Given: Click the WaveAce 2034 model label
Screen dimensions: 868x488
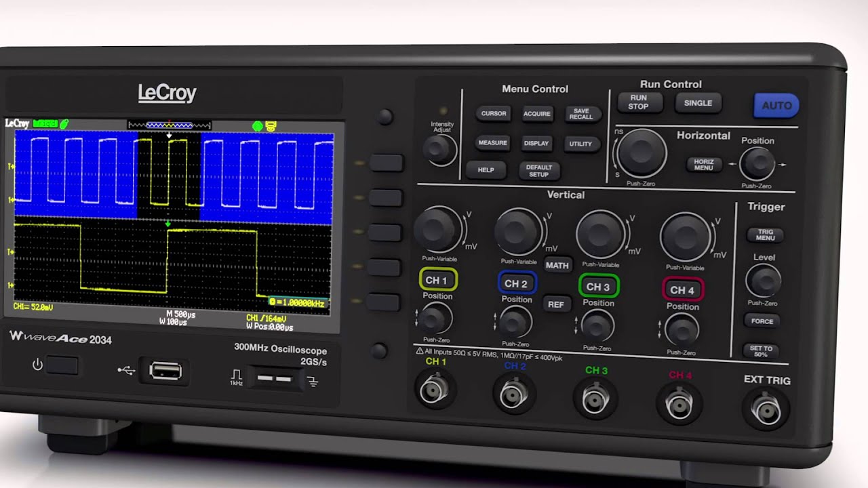Looking at the screenshot, I should point(60,338).
